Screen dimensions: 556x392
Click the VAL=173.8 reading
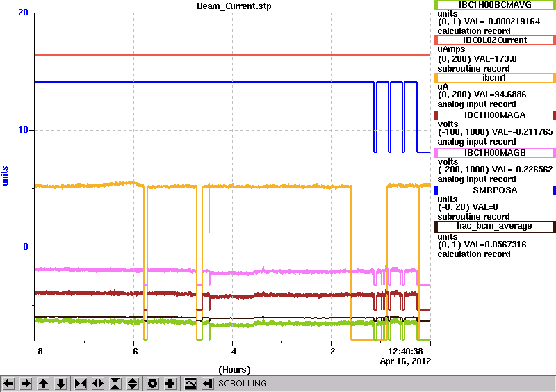[496, 59]
